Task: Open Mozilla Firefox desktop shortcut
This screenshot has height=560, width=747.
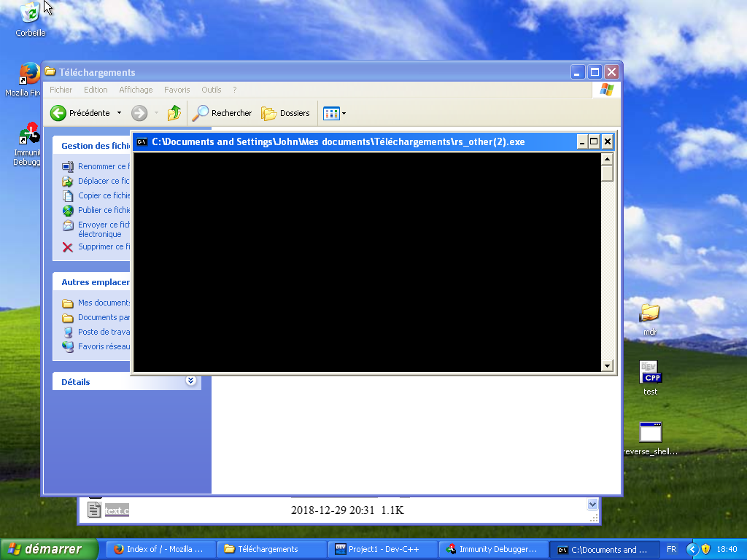Action: click(x=29, y=74)
